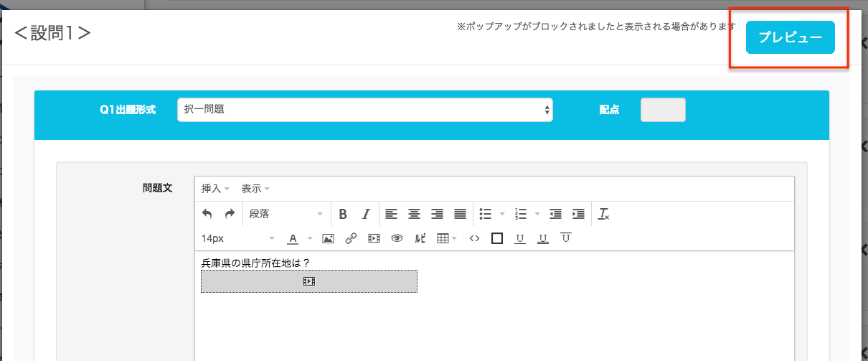Viewport: 868px width, 361px height.
Task: Expand the 段落 paragraph format dropdown
Action: click(x=286, y=214)
